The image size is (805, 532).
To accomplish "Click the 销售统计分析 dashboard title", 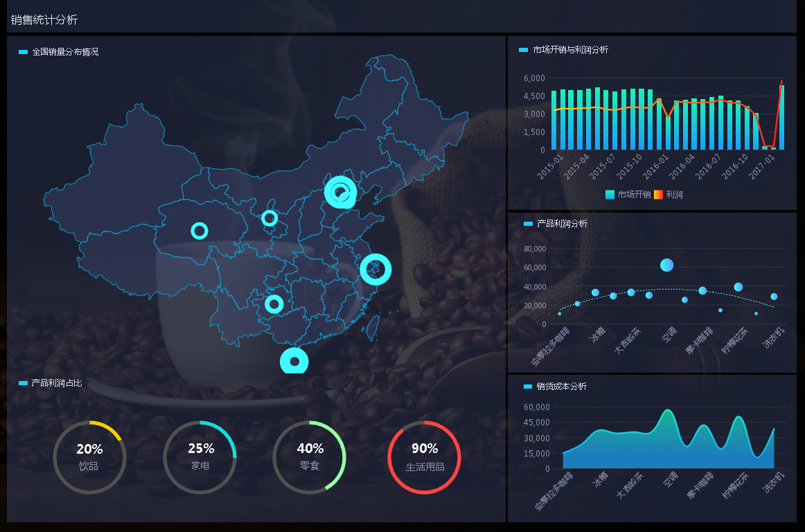I will 44,20.
